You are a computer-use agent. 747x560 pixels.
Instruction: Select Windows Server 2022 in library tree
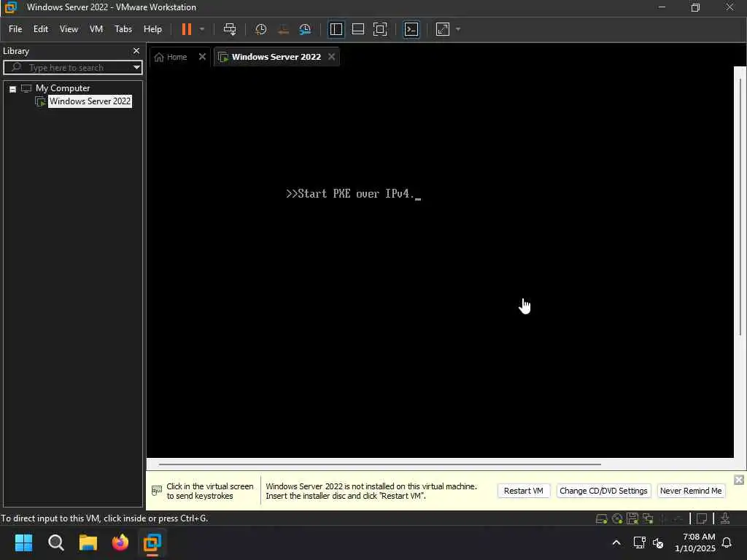click(90, 101)
